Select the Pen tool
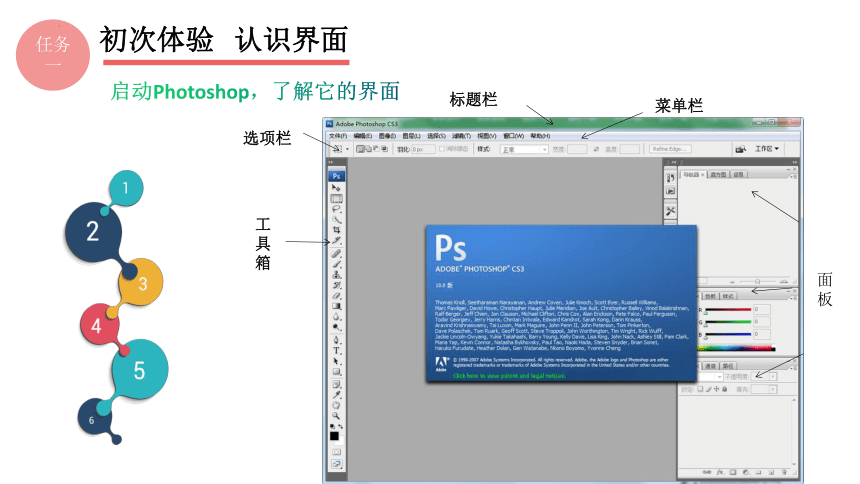The image size is (860, 484). click(x=336, y=340)
